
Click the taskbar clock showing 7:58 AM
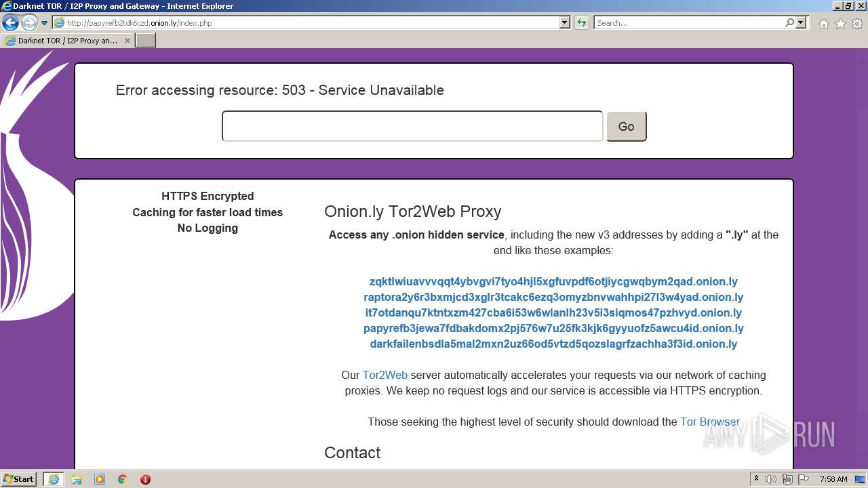point(833,479)
